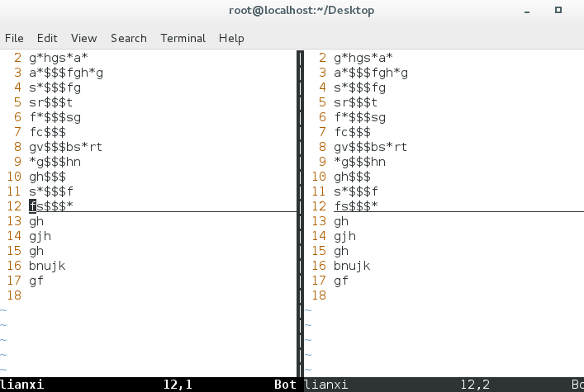
Task: Open the Terminal menu
Action: click(183, 38)
